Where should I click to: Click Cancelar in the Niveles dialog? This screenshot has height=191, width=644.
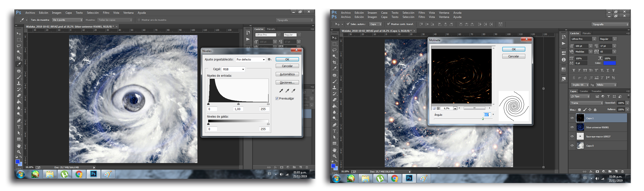(x=287, y=66)
